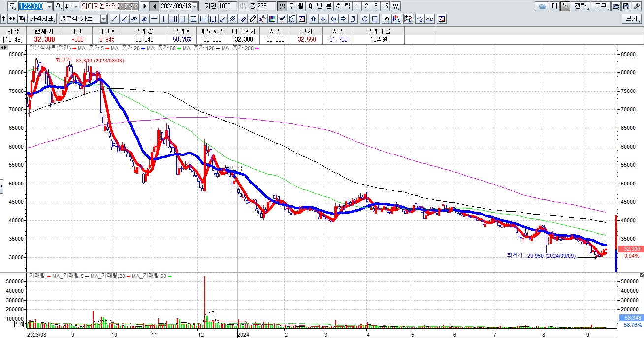Choose the 1-unit interval button
The width and height of the screenshot is (644, 338).
click(x=357, y=6)
